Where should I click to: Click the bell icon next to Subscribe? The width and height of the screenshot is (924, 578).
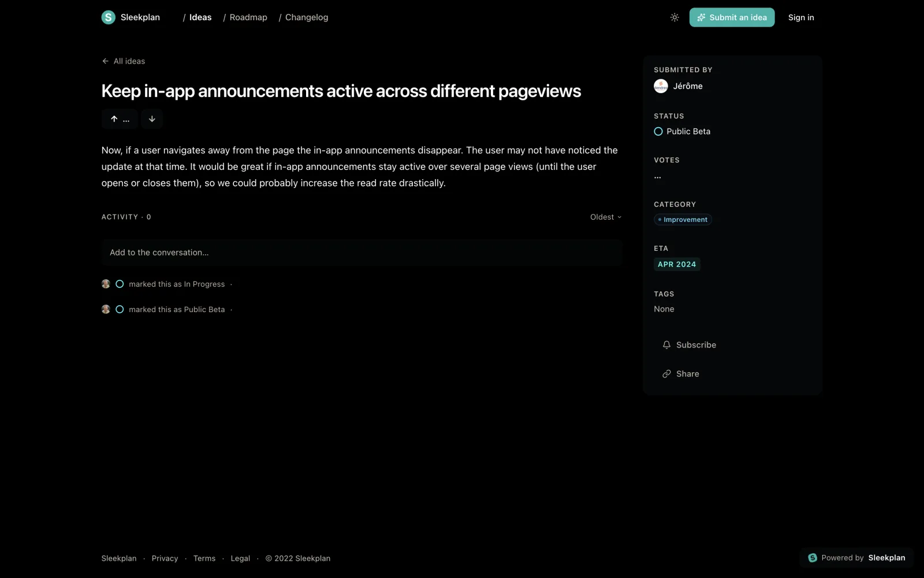pyautogui.click(x=666, y=345)
